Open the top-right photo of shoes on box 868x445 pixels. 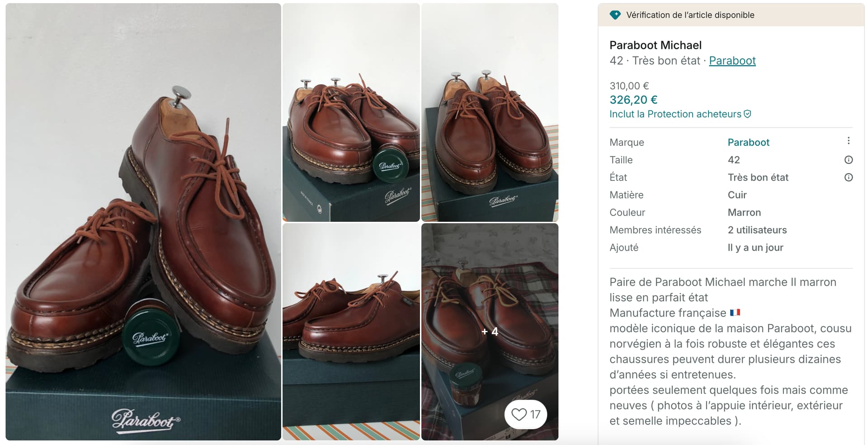[x=490, y=112]
